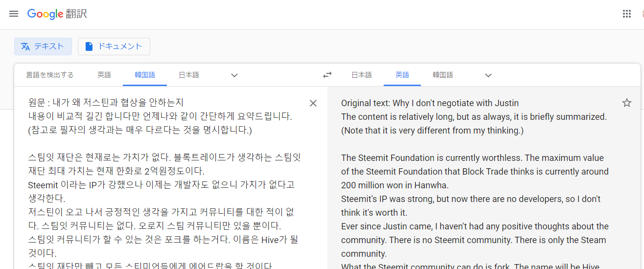Open the account profile avatar
This screenshot has width=644, height=269.
click(x=642, y=14)
